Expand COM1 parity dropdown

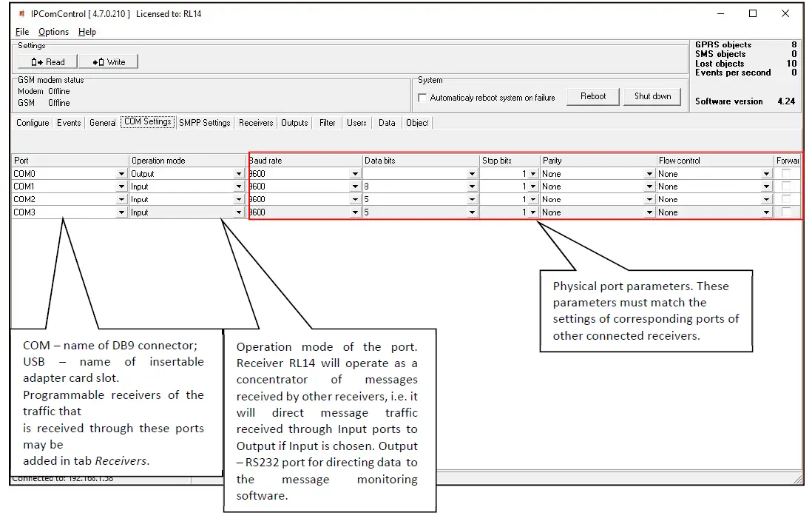click(x=649, y=187)
